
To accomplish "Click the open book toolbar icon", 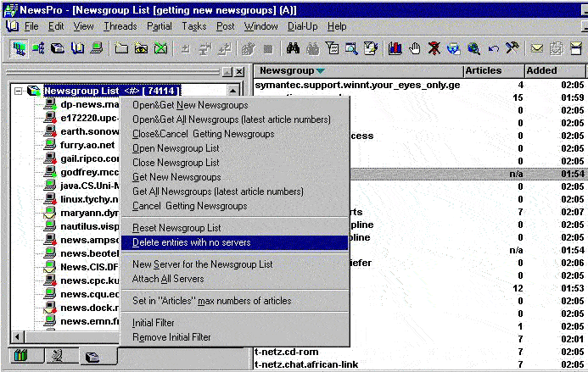I will (77, 48).
